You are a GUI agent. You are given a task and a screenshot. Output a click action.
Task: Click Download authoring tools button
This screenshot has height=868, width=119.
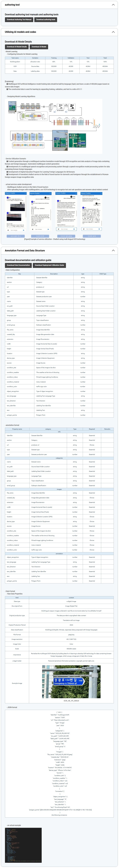click(46, 20)
